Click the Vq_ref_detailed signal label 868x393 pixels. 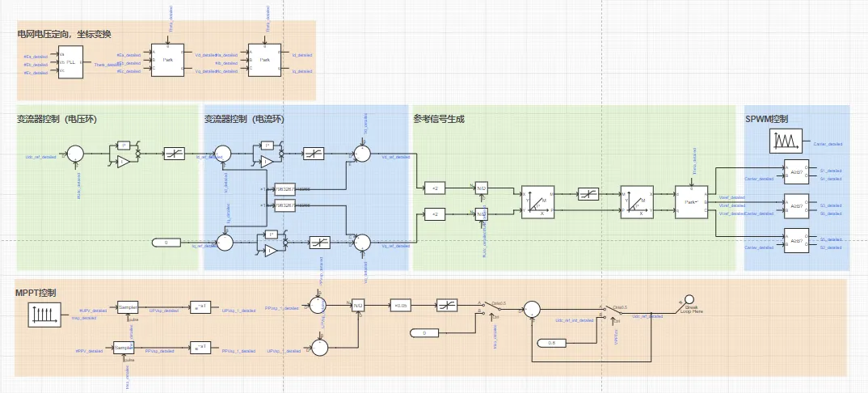(396, 245)
